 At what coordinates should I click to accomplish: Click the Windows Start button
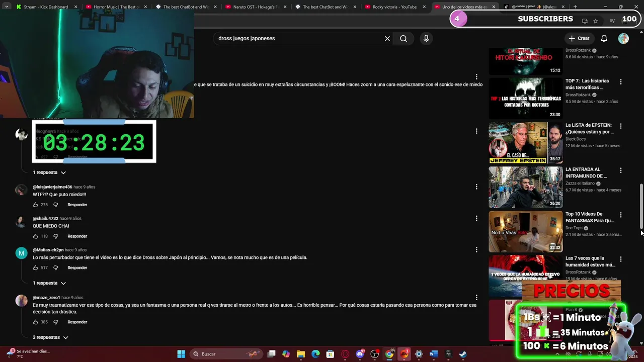(x=181, y=354)
